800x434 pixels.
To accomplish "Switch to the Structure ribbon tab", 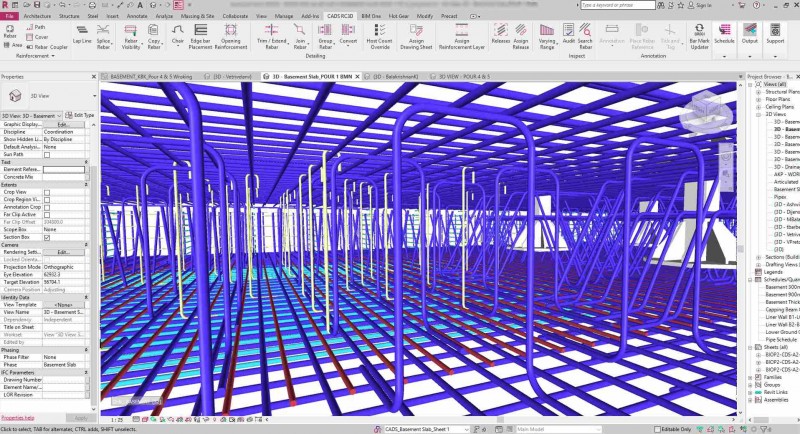I will point(69,16).
